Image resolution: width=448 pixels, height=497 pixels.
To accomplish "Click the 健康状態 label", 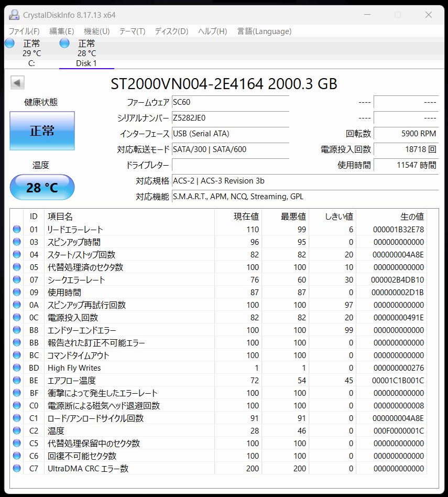I will point(41,102).
